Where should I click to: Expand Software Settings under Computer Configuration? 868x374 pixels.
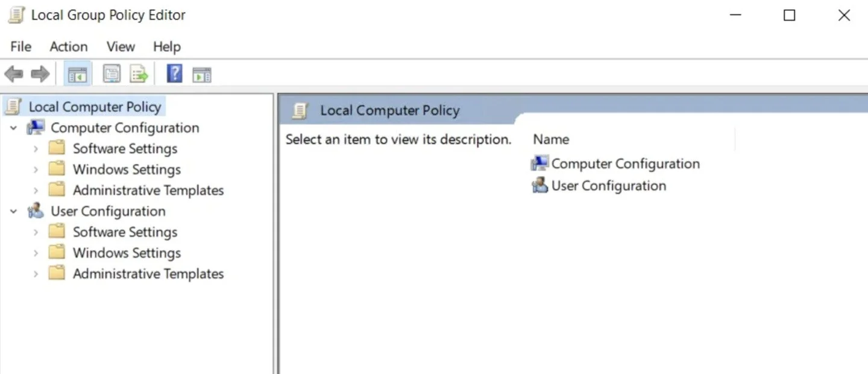tap(36, 149)
